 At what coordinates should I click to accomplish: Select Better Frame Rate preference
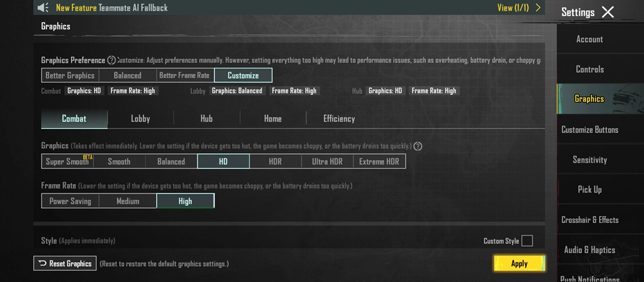184,75
